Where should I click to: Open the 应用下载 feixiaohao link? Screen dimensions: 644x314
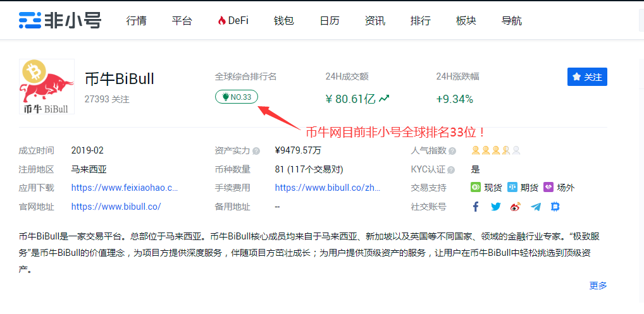tap(125, 188)
